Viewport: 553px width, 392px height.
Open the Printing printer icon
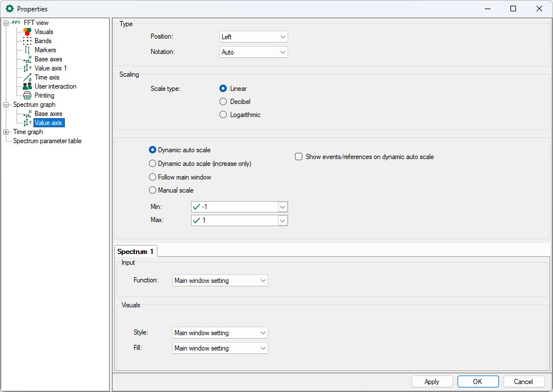click(x=27, y=95)
